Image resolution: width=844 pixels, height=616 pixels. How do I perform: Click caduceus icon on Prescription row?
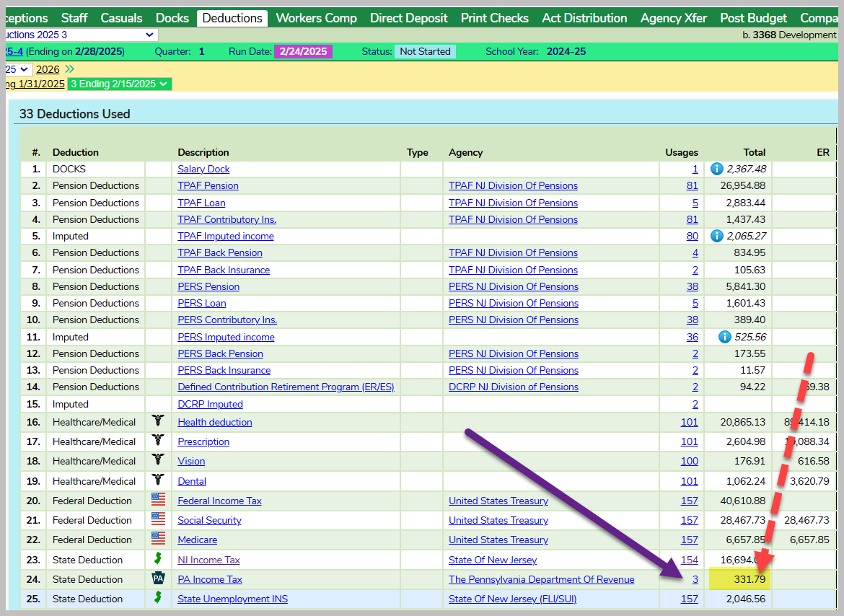point(158,439)
